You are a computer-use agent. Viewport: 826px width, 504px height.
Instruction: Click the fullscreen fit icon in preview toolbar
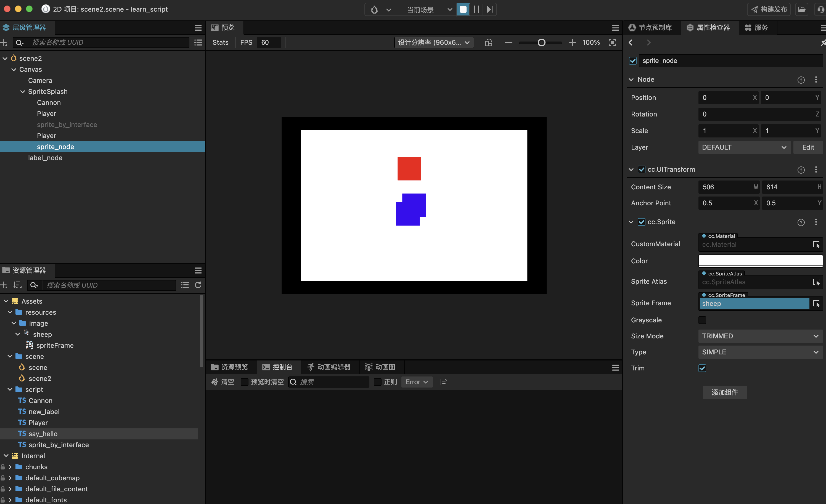point(612,43)
